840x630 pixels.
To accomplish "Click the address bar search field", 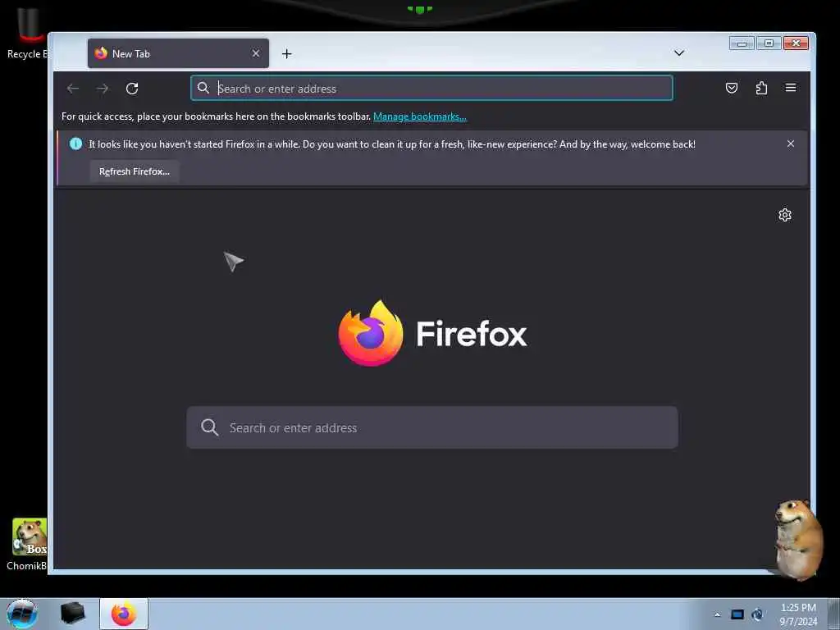I will click(x=431, y=88).
